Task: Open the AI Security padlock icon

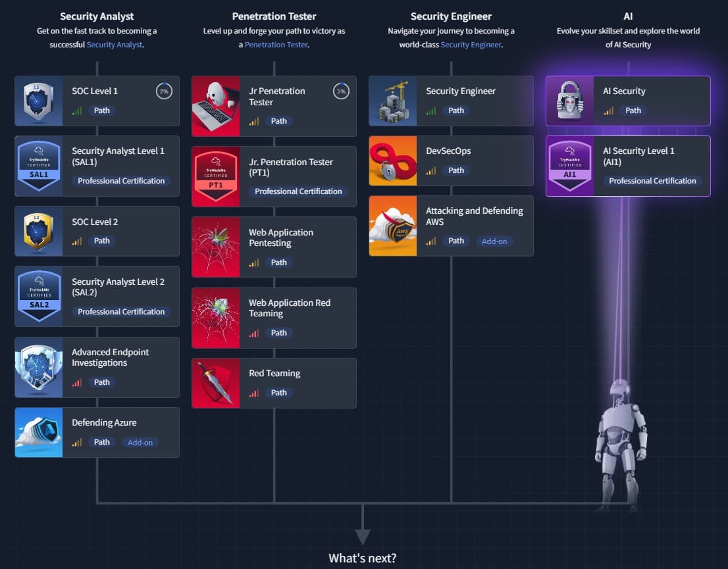Action: pos(570,101)
